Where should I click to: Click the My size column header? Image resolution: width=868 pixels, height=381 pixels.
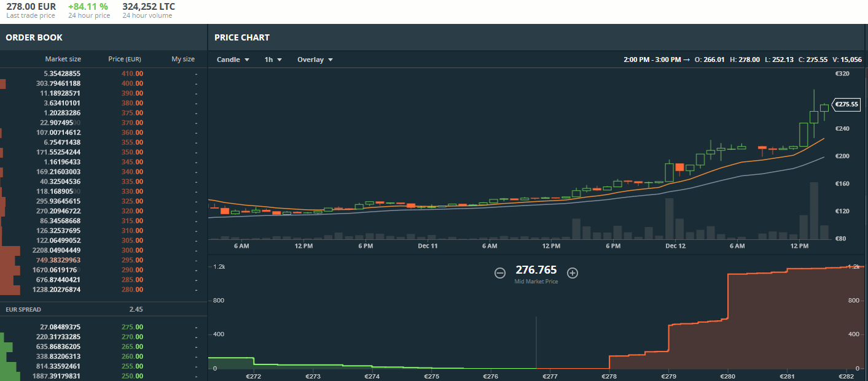182,59
